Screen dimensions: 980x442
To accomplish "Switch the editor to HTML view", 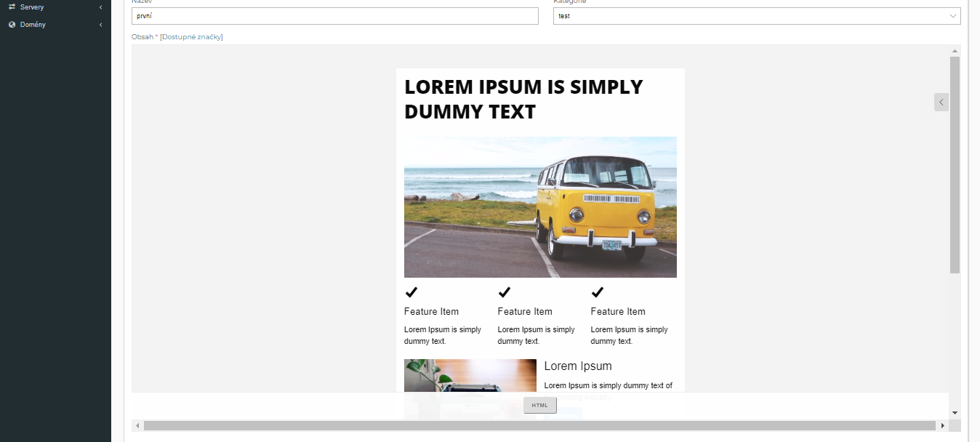I will point(540,405).
